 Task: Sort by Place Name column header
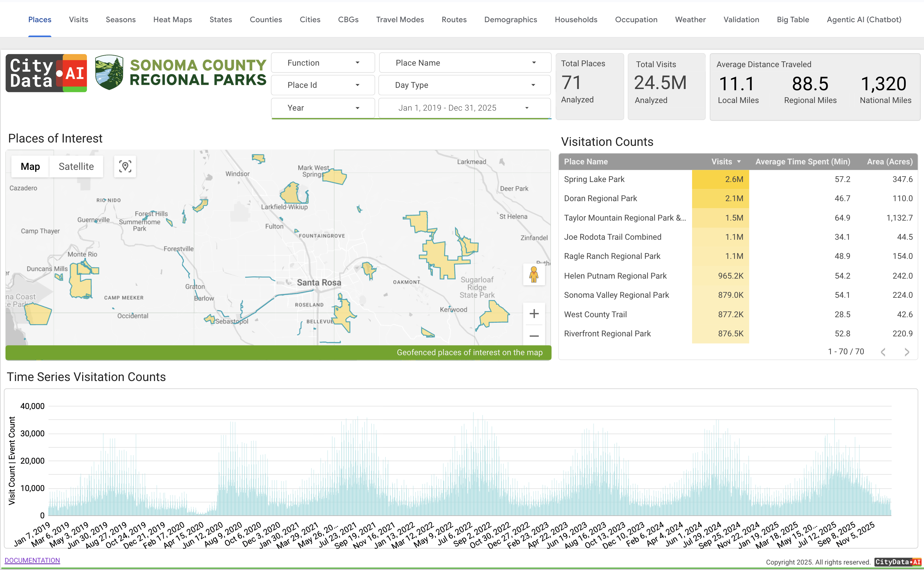[586, 162]
